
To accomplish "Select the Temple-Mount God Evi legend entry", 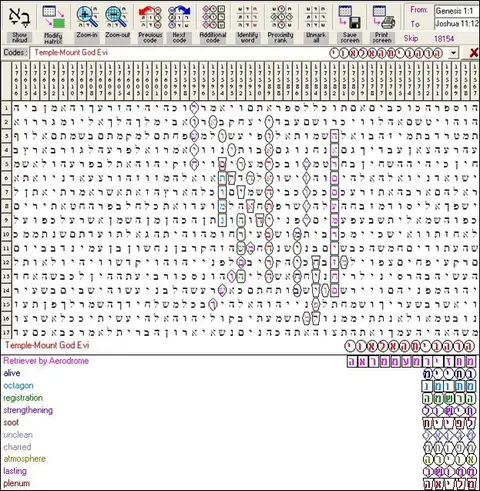I will (47, 345).
